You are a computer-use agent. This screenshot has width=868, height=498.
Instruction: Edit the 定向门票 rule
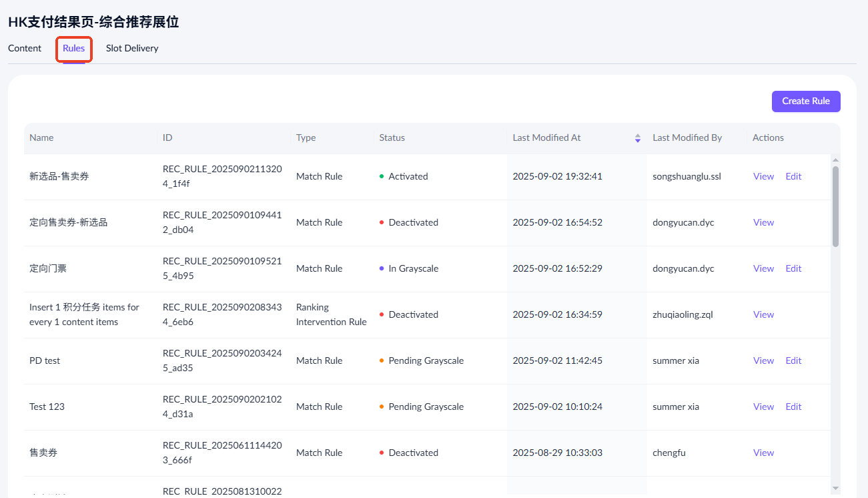click(793, 269)
